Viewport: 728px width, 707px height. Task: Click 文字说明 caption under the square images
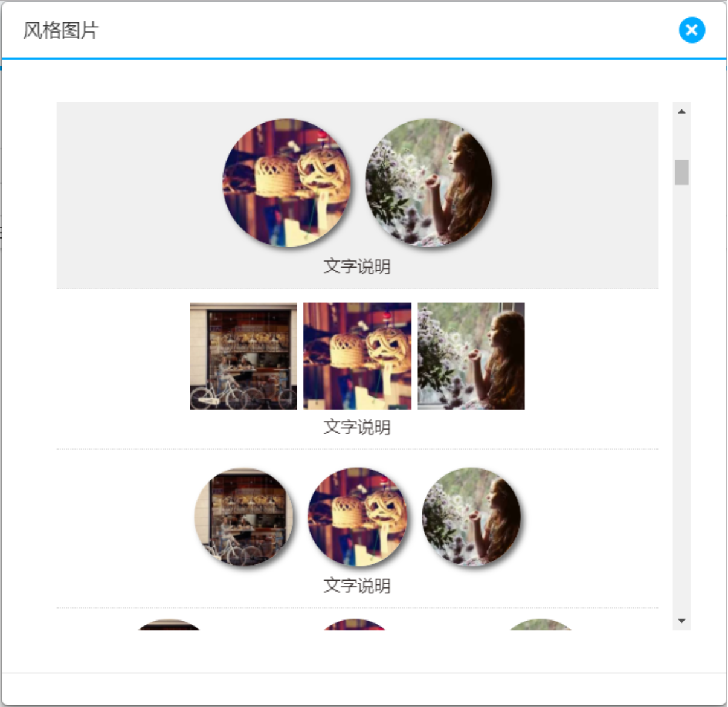tap(357, 427)
